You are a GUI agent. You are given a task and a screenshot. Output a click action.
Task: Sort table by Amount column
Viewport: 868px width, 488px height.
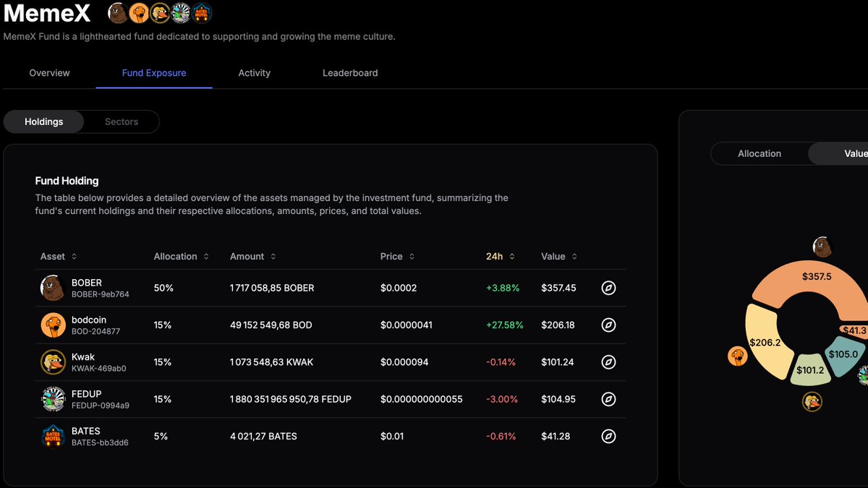click(253, 257)
